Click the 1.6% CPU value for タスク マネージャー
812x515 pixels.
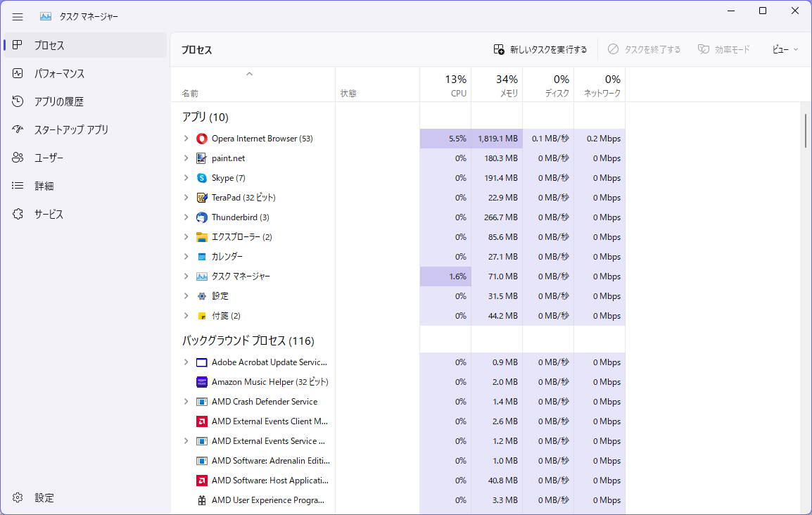(x=458, y=276)
